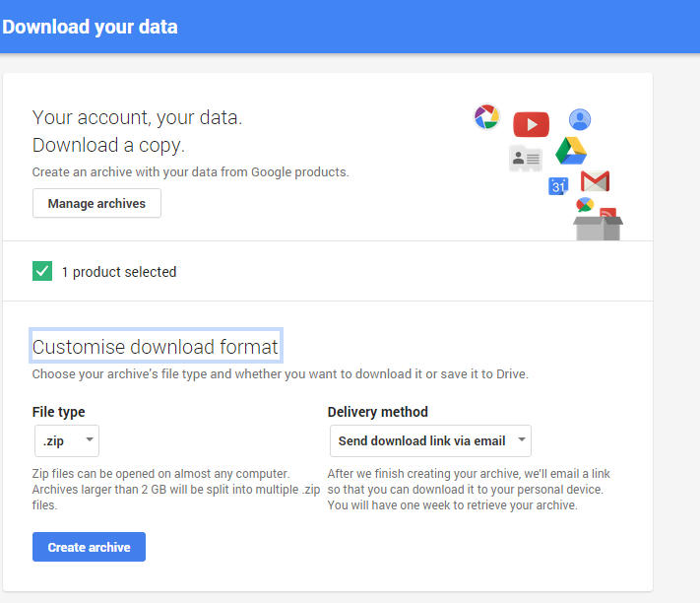Click the blue profile avatar icon

[580, 120]
